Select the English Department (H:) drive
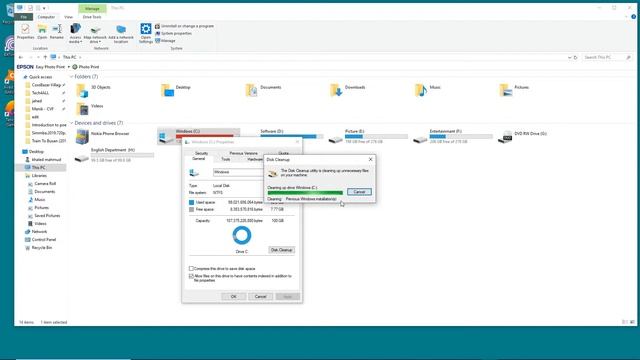This screenshot has height=360, width=640. [115, 155]
